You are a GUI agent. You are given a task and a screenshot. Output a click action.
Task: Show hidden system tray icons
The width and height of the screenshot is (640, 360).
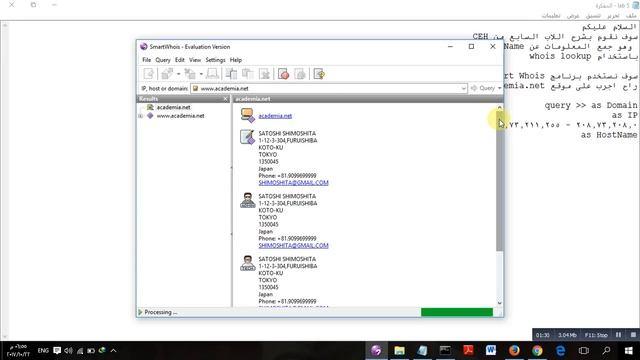(x=113, y=350)
